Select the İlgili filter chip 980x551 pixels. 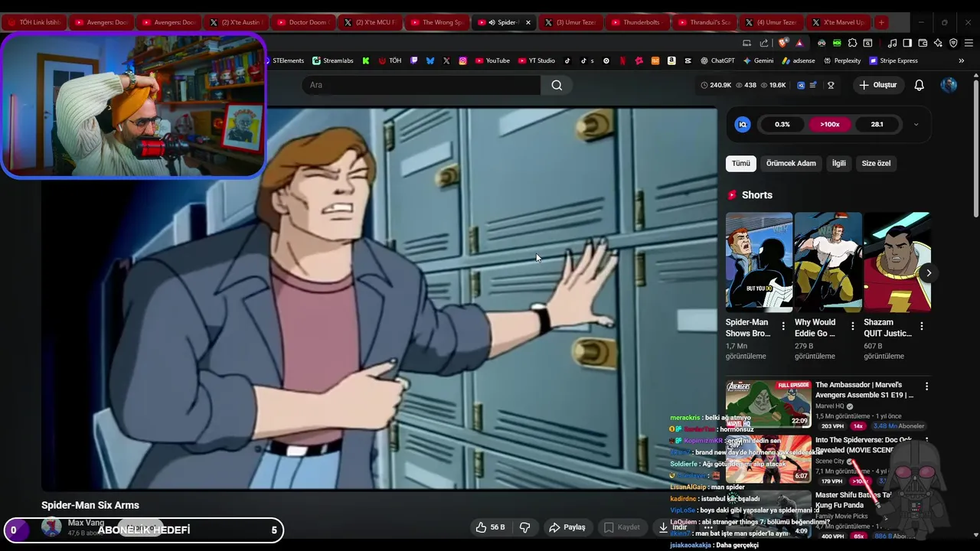(839, 163)
